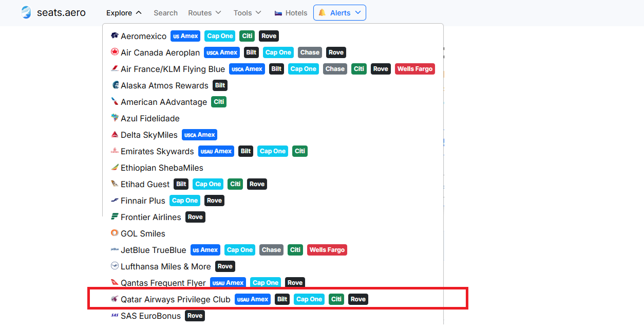Click the Air France/KLM Flying Blue logo icon
The width and height of the screenshot is (644, 327).
pos(115,68)
